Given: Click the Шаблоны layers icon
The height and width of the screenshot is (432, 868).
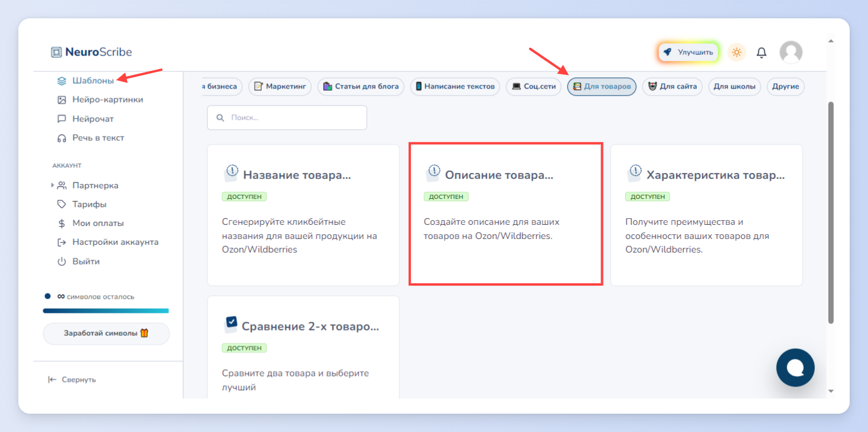Looking at the screenshot, I should pos(61,81).
